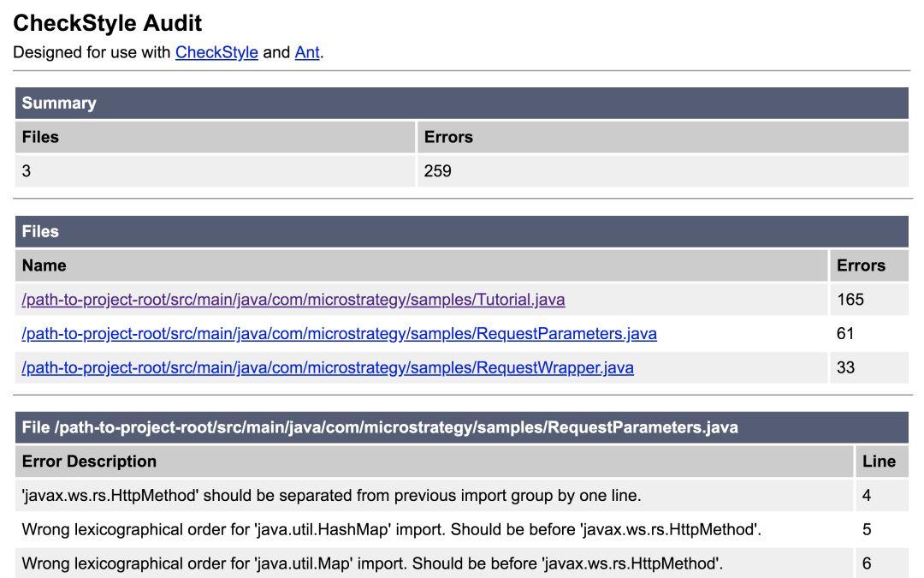Open the CheckStyle documentation link
The width and height of the screenshot is (924, 578).
(x=216, y=52)
